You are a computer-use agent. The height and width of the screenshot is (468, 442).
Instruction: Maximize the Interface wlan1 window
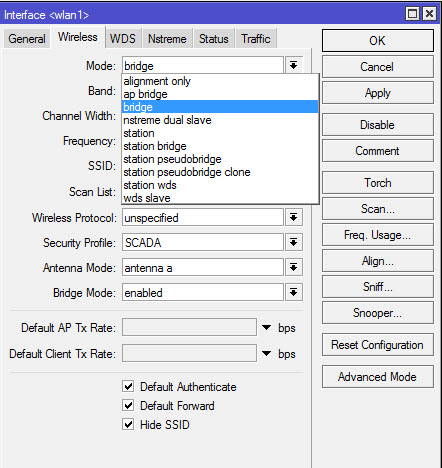(412, 14)
